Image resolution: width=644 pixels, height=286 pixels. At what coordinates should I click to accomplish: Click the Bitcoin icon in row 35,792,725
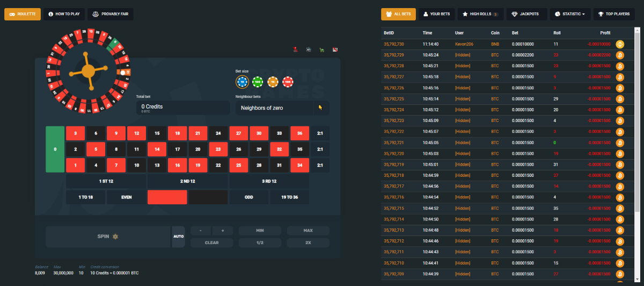(619, 99)
